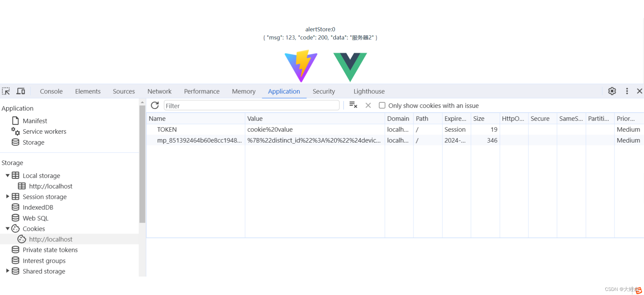Click the Private state tokens icon

pyautogui.click(x=15, y=250)
